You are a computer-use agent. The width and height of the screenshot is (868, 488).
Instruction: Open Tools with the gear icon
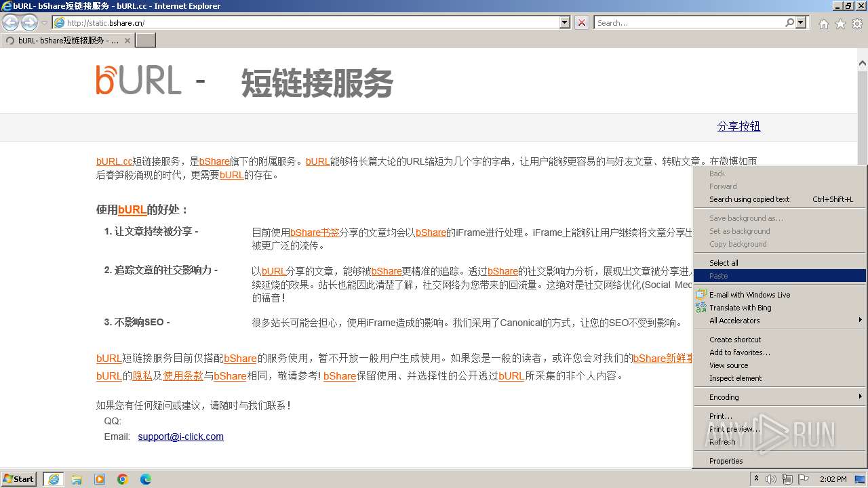(x=857, y=24)
